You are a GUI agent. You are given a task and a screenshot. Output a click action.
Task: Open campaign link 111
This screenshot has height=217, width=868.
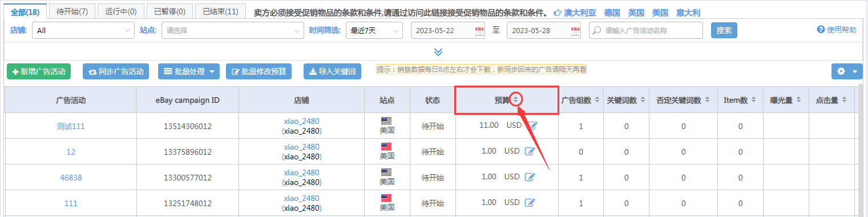(x=71, y=203)
